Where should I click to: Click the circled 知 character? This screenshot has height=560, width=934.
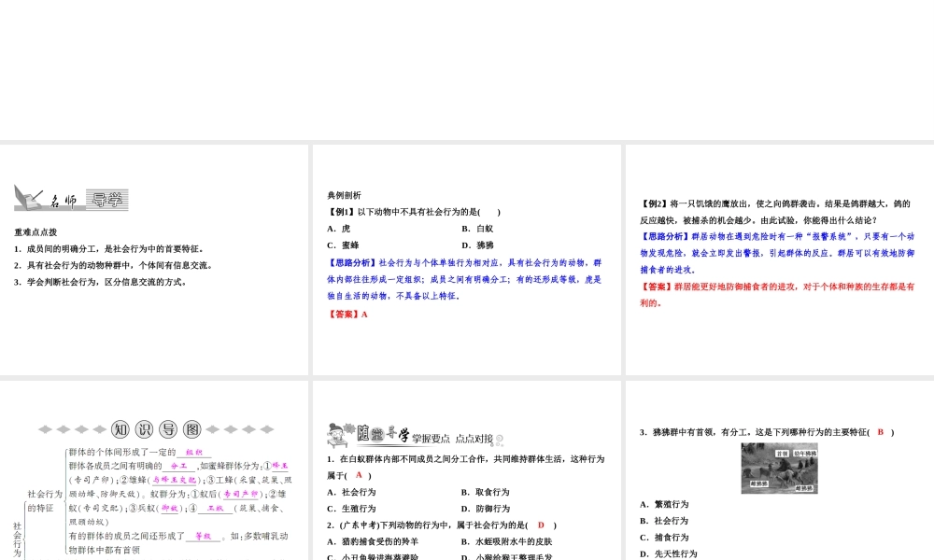(120, 429)
